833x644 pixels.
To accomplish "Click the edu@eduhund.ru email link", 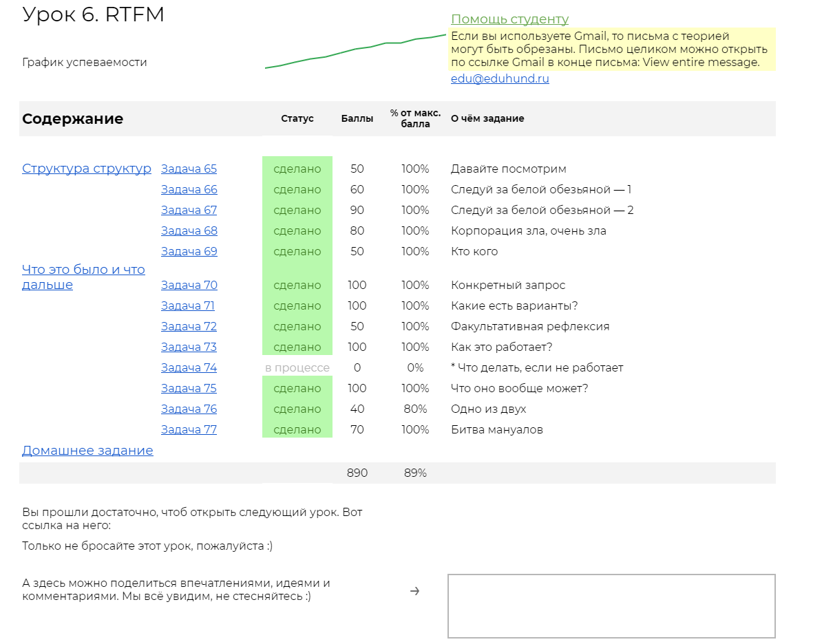I will click(500, 78).
